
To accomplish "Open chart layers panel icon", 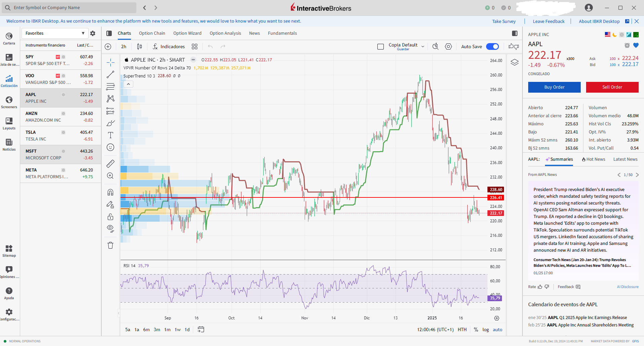I will pos(514,62).
